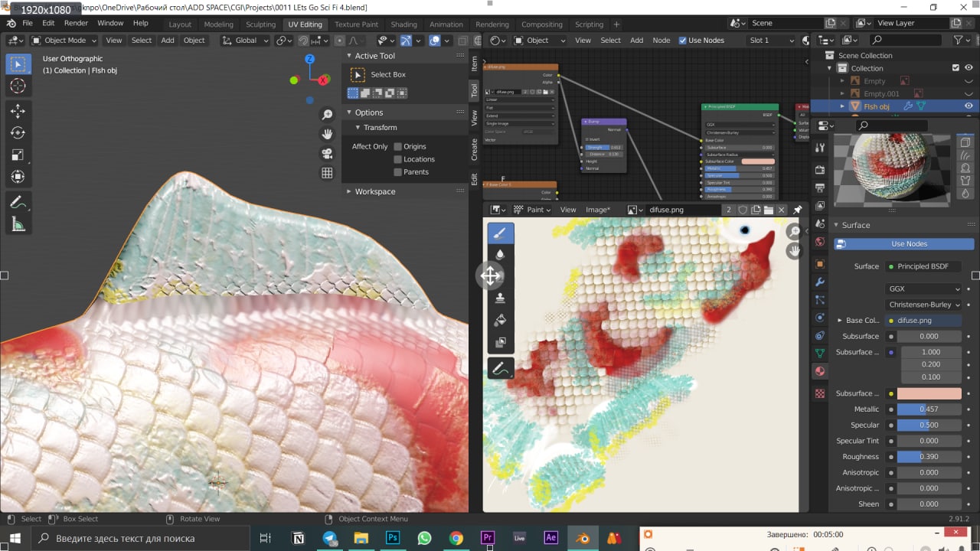Enable Affect Only Origins checkbox
This screenshot has height=551, width=980.
(x=397, y=146)
